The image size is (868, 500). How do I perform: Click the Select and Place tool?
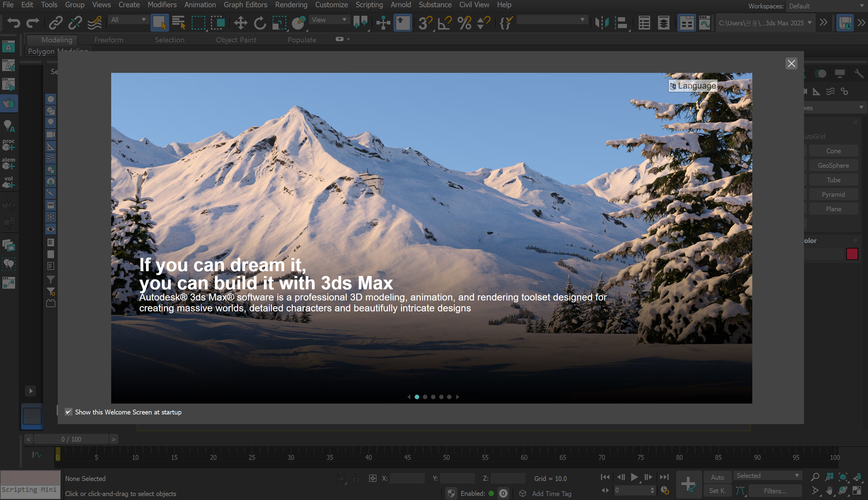[299, 23]
